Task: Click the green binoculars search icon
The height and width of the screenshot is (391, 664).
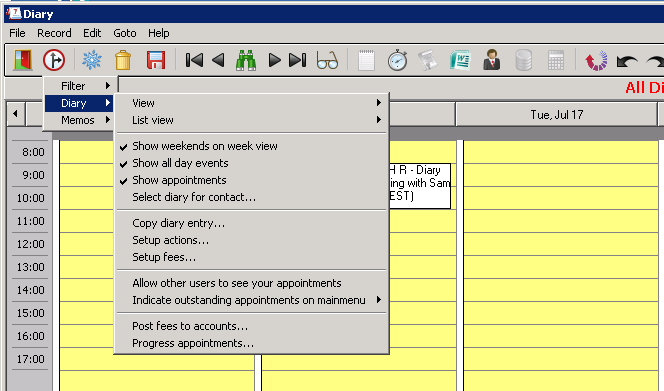Action: (246, 60)
